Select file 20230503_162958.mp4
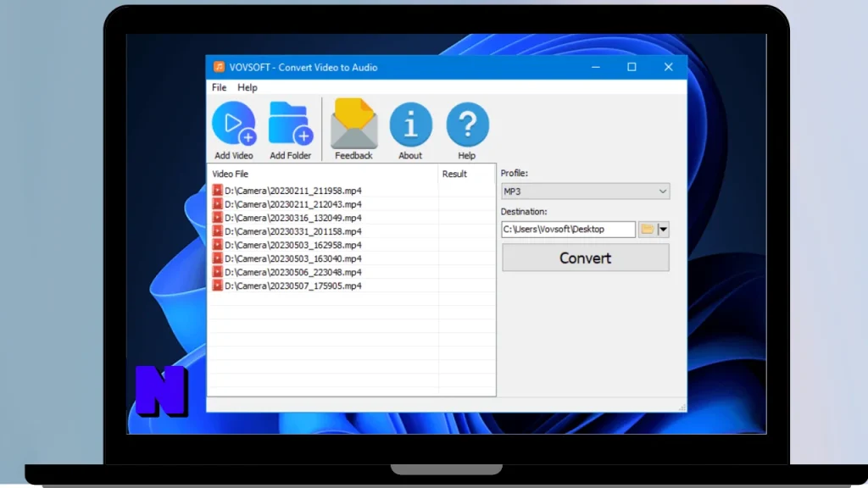 [x=292, y=245]
